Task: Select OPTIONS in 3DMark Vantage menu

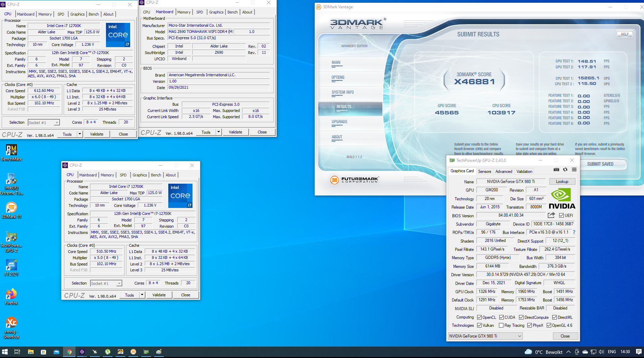Action: point(338,77)
